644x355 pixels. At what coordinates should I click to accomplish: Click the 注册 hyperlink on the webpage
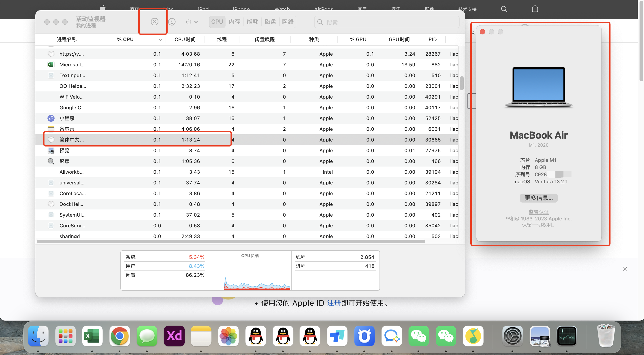click(x=333, y=303)
